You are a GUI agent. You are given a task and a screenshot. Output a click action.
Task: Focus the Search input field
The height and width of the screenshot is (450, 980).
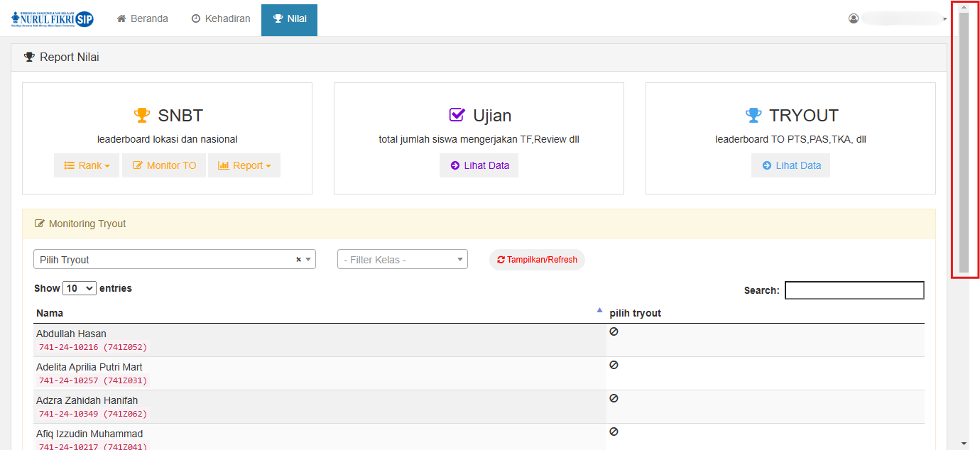(x=854, y=290)
